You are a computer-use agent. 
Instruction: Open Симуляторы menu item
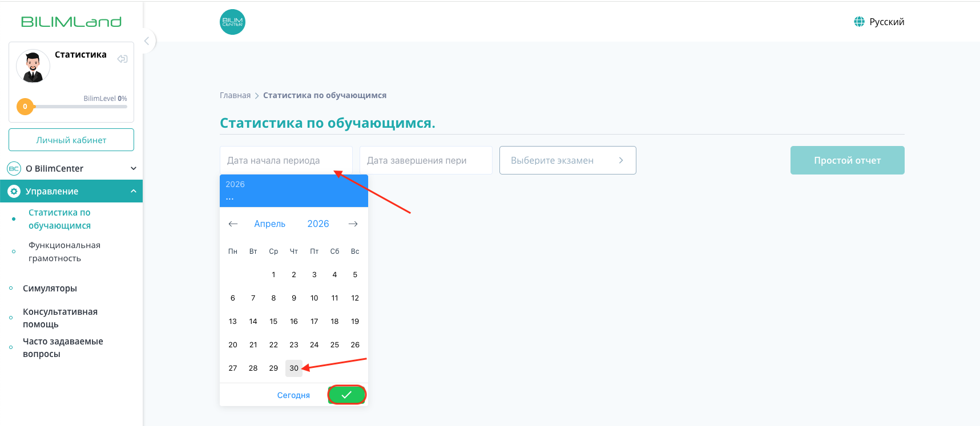pyautogui.click(x=50, y=289)
